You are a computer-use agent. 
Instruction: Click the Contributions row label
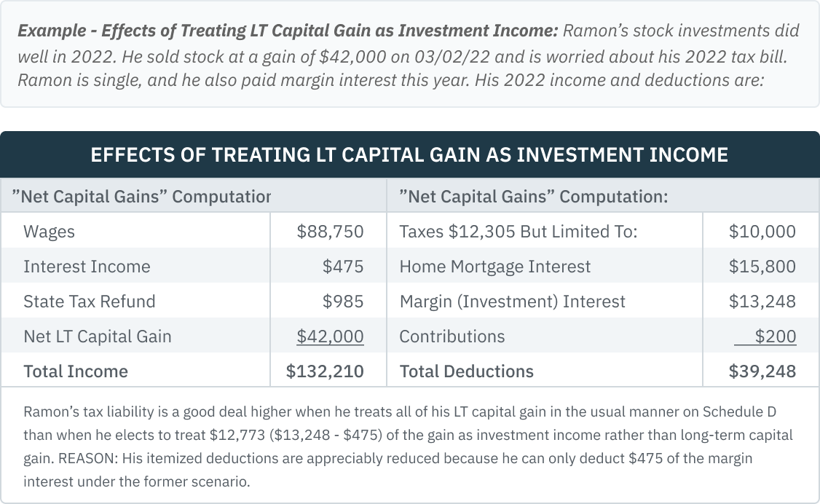pos(452,336)
